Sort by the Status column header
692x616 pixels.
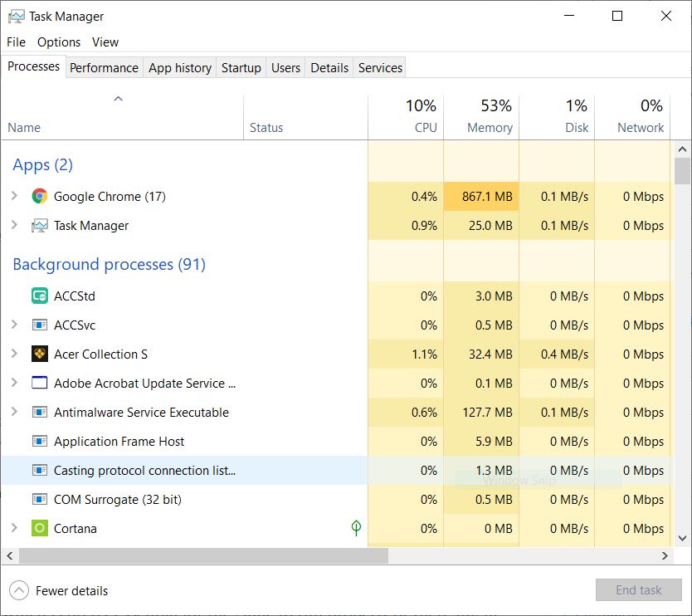coord(305,117)
